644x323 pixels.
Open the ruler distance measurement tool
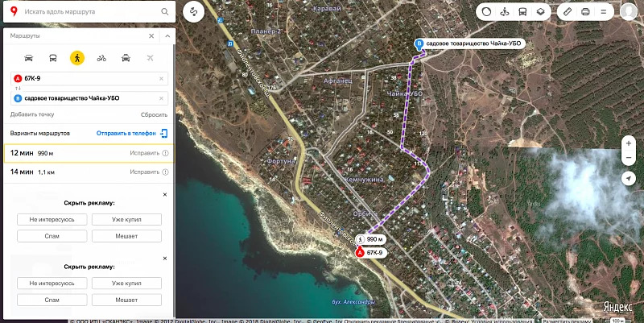tap(568, 12)
